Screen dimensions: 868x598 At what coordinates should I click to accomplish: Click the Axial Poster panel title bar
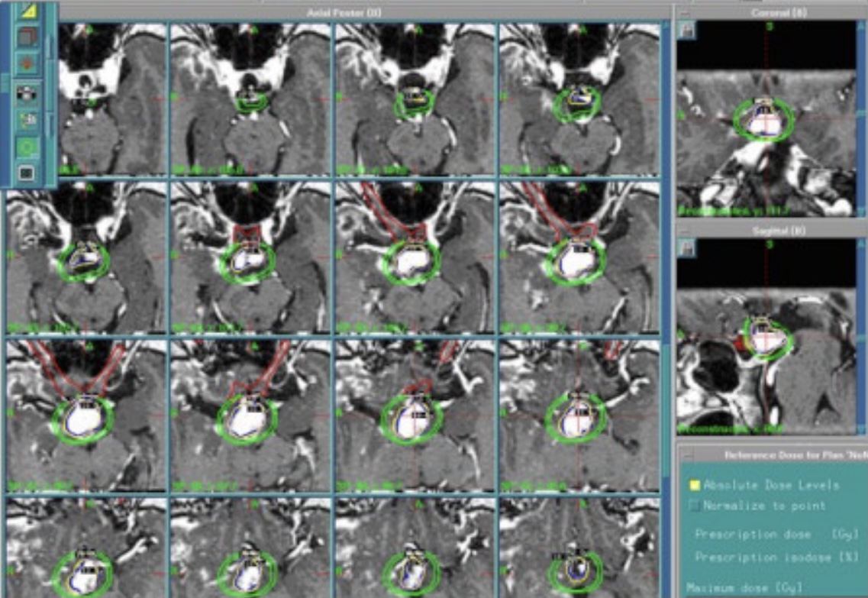click(344, 12)
